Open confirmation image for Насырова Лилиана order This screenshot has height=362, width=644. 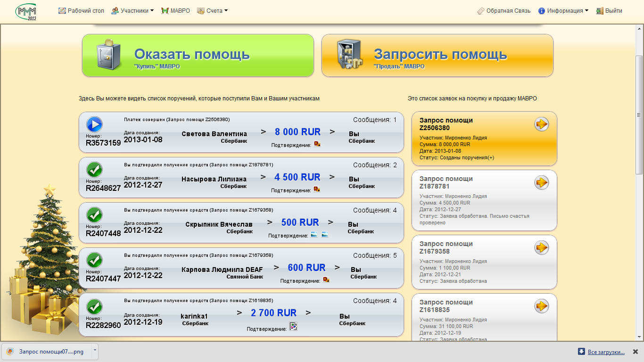[x=317, y=189]
